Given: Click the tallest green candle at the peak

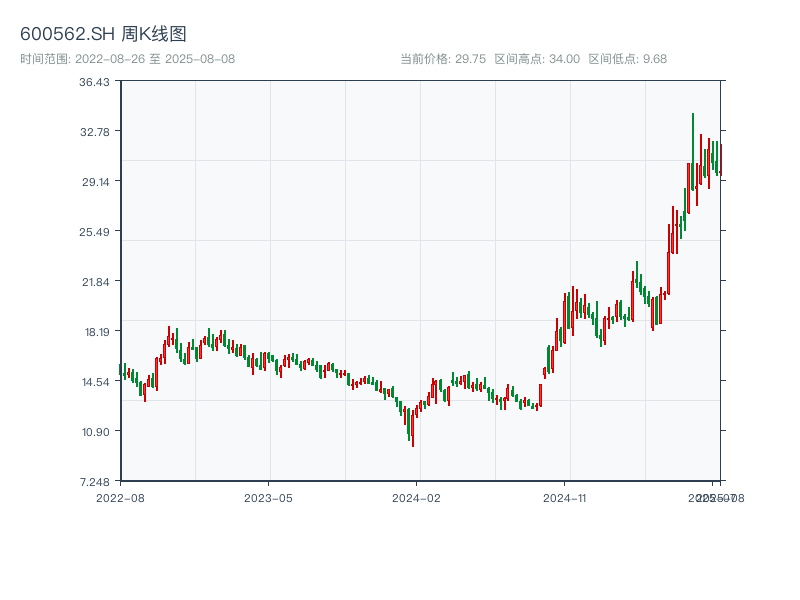Looking at the screenshot, I should (693, 150).
